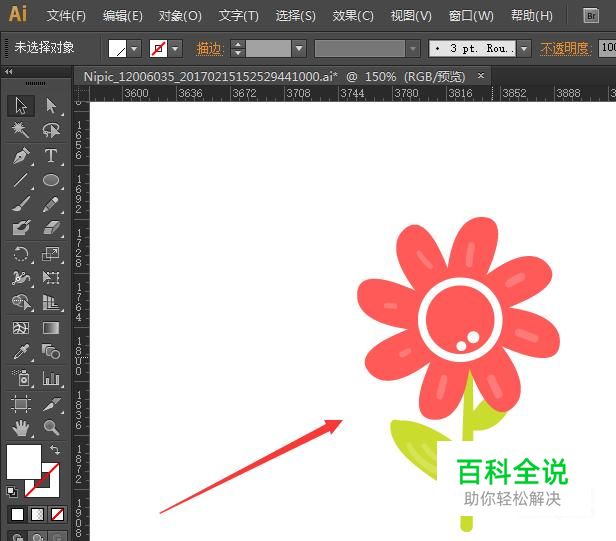Select the Rotate tool
The image size is (616, 541).
21,254
